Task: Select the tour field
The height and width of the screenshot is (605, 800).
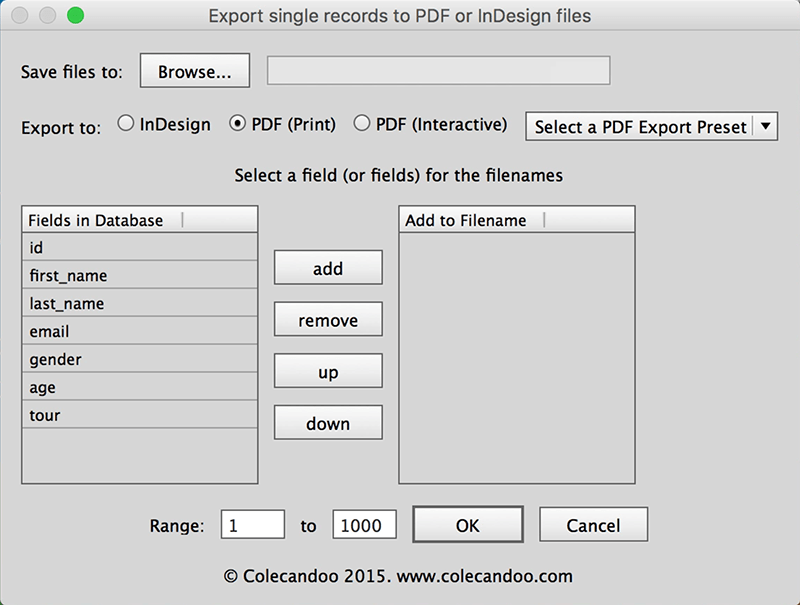Action: [x=139, y=415]
